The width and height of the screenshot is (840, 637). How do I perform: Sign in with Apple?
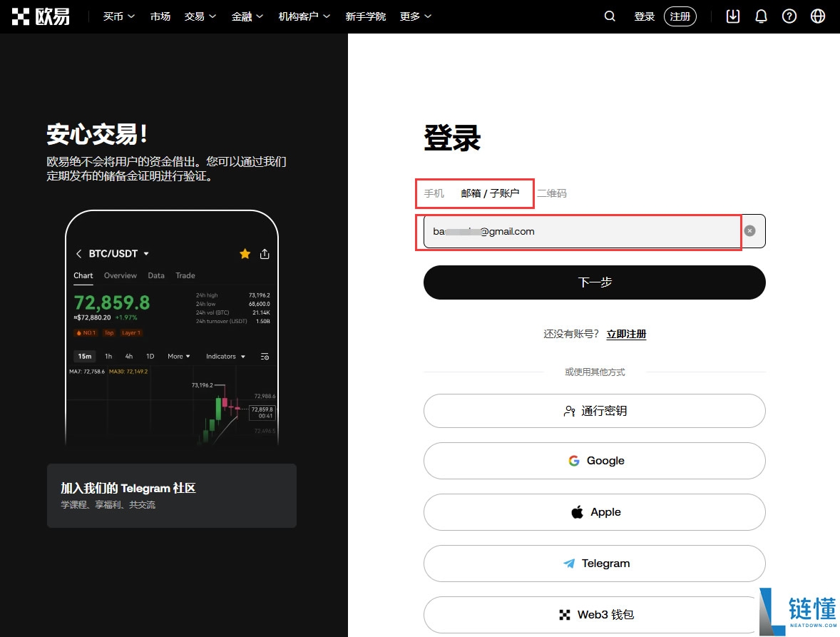(594, 512)
